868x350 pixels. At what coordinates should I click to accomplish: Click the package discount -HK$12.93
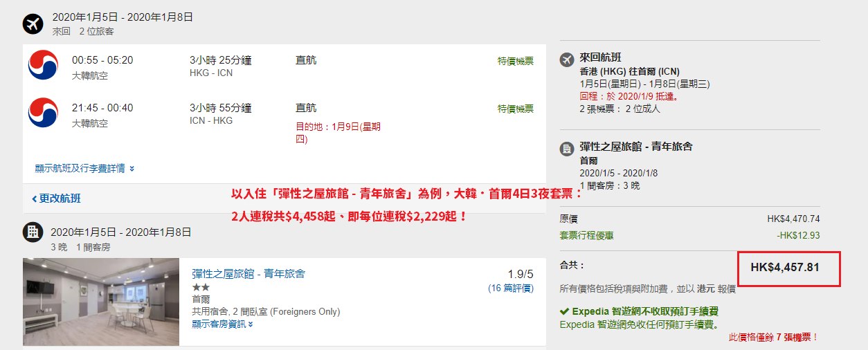(798, 236)
